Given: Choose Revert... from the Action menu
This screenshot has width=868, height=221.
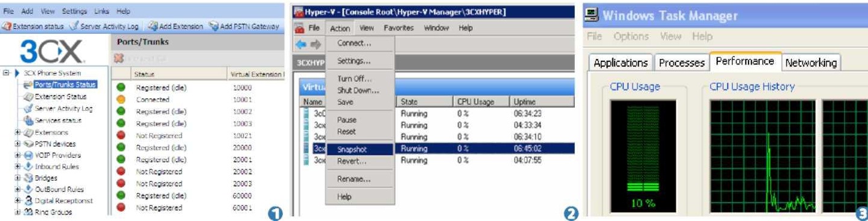Looking at the screenshot, I should [360, 161].
